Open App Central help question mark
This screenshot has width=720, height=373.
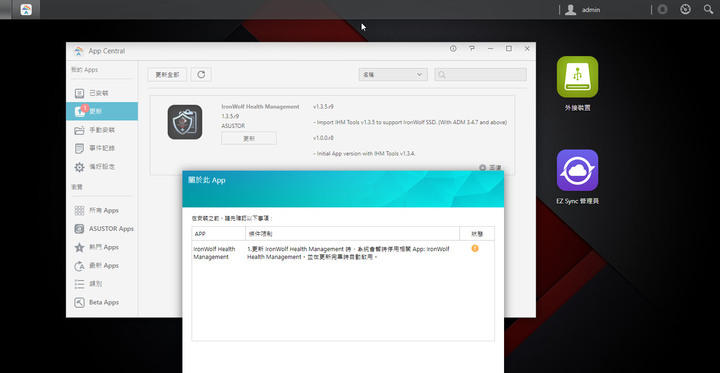(472, 49)
